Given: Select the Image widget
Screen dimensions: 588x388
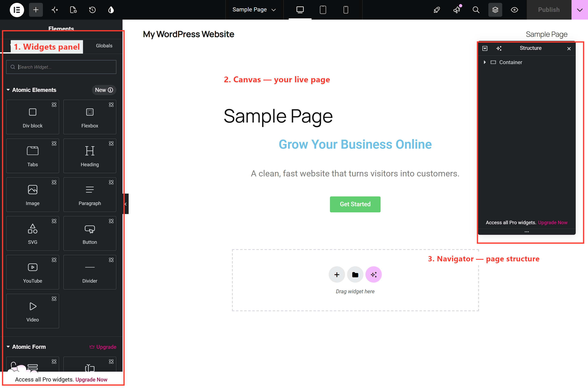Looking at the screenshot, I should [33, 195].
